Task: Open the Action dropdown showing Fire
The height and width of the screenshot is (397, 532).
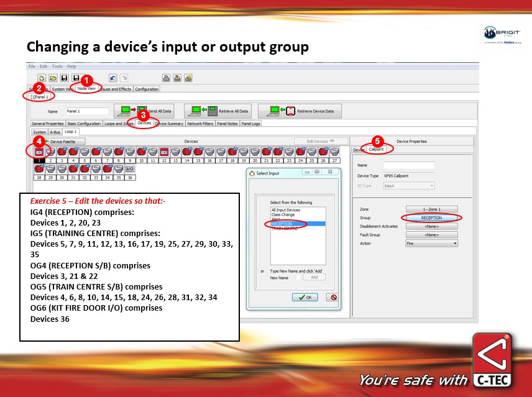Action: tap(432, 243)
